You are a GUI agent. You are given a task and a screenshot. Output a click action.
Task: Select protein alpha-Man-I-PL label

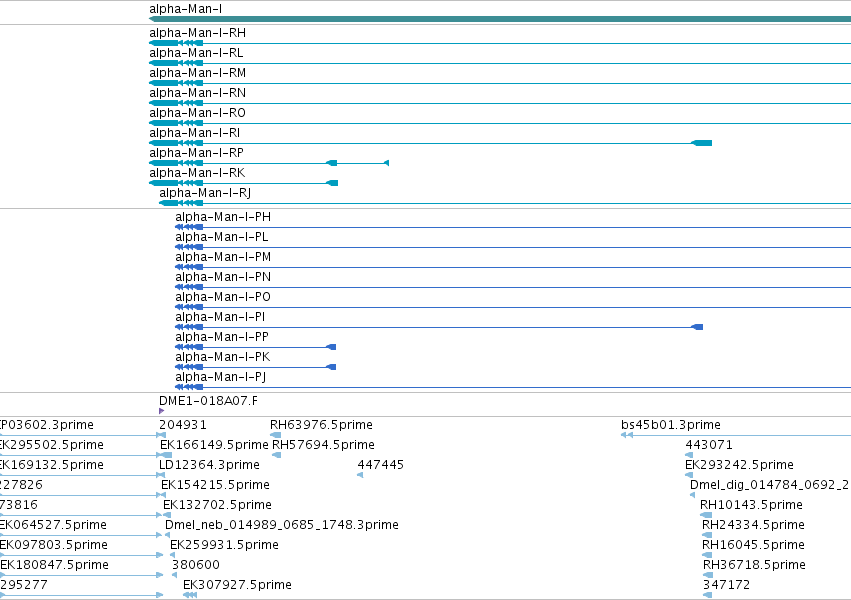(x=222, y=237)
